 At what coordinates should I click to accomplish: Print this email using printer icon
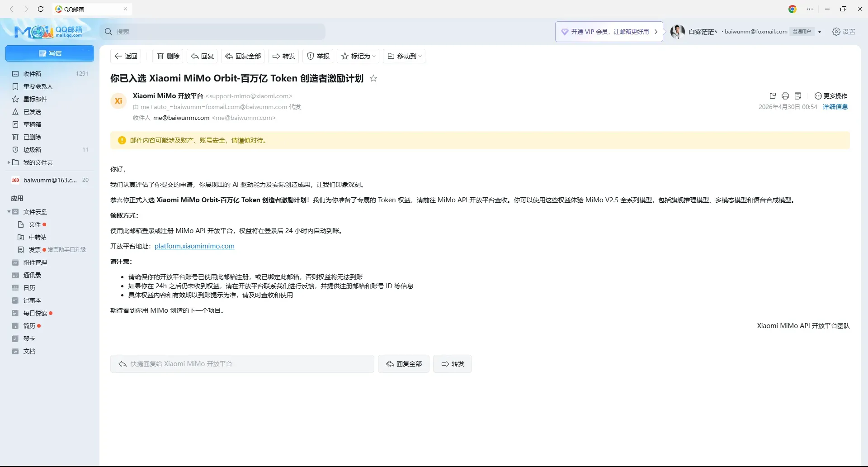[x=785, y=96]
